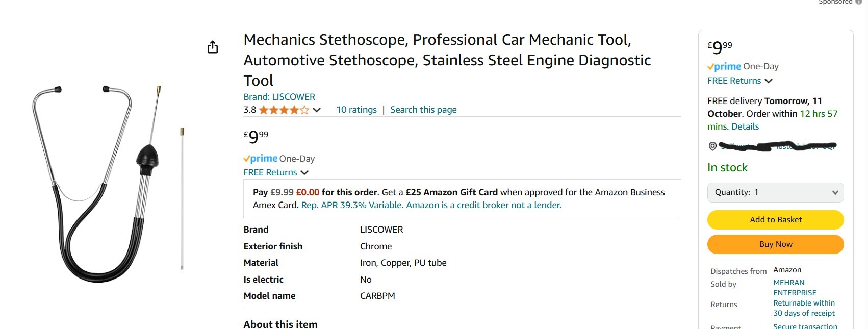Click the star rating icons
Viewport: 868px width, 329px height.
(x=284, y=110)
